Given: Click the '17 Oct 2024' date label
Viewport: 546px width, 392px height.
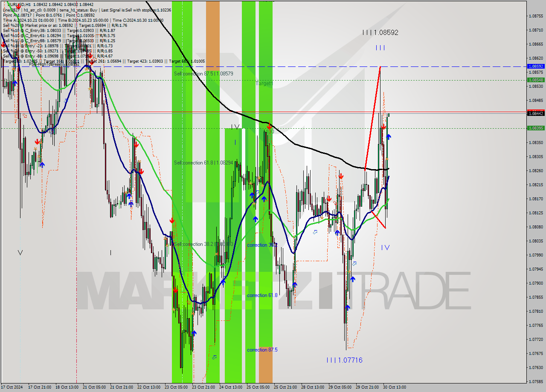Looking at the screenshot, I should pos(11,387).
